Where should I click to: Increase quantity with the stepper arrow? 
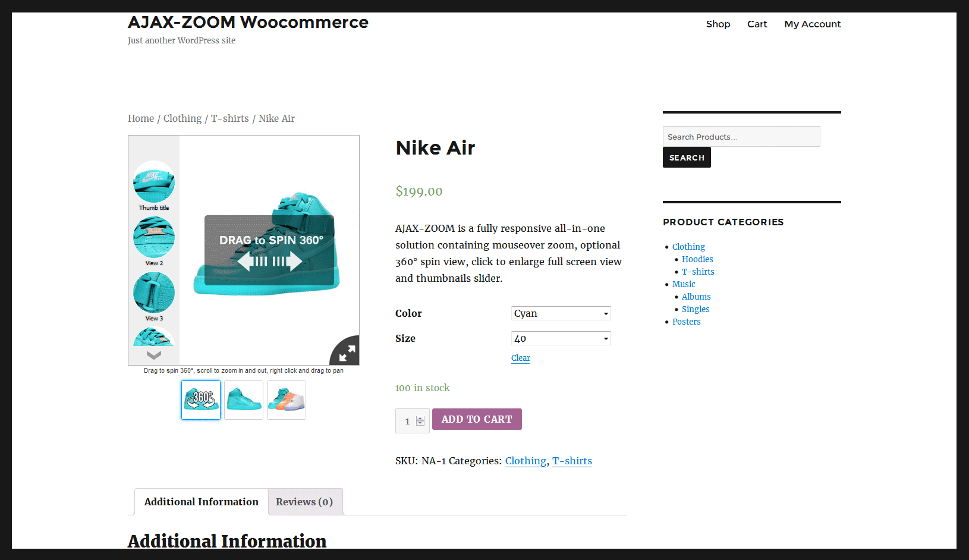[x=420, y=419]
